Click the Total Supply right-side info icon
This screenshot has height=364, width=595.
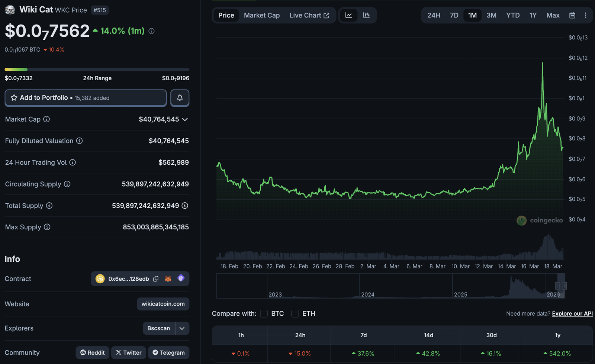(x=185, y=206)
